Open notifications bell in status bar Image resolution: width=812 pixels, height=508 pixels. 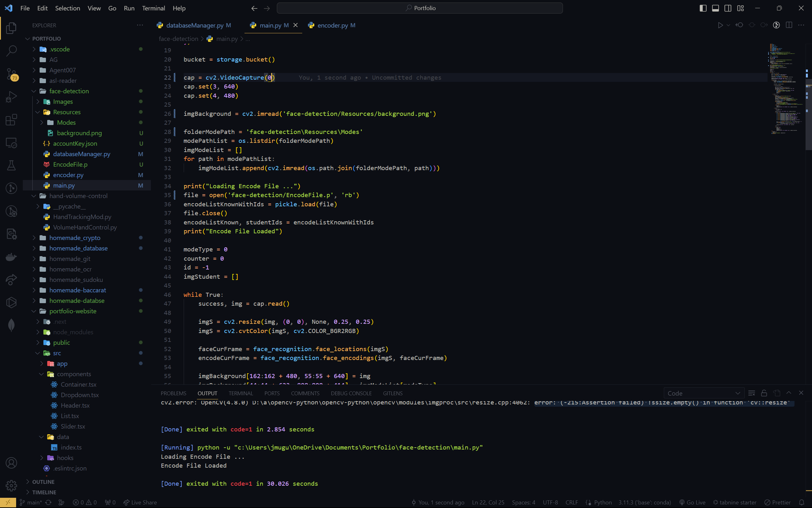(802, 502)
